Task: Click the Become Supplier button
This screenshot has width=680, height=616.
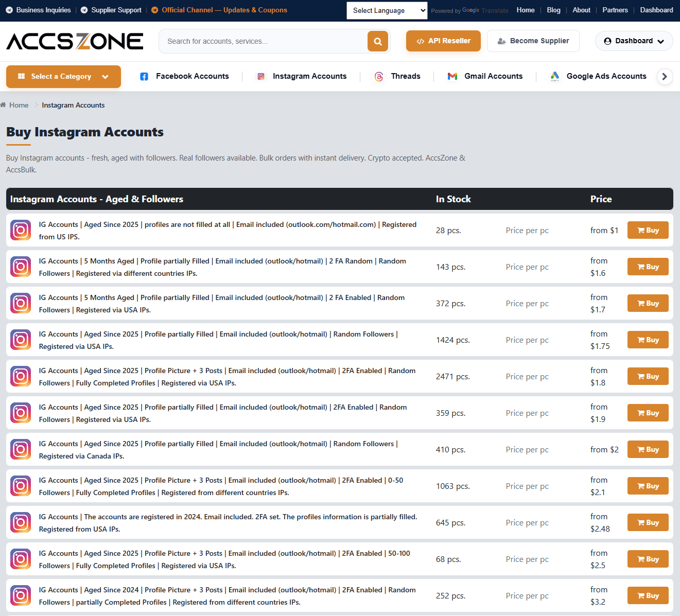Action: (x=533, y=41)
